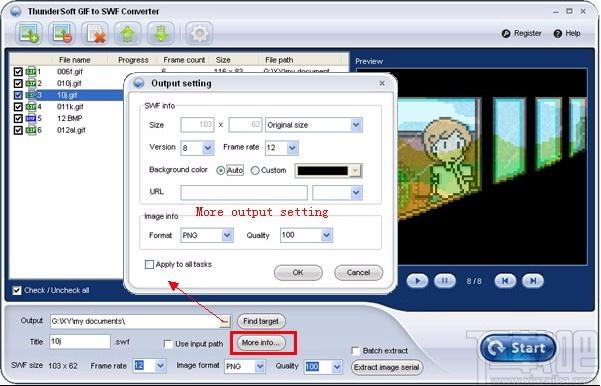Toggle Check / Uncheck all checkbox
This screenshot has width=601, height=386.
[x=16, y=290]
